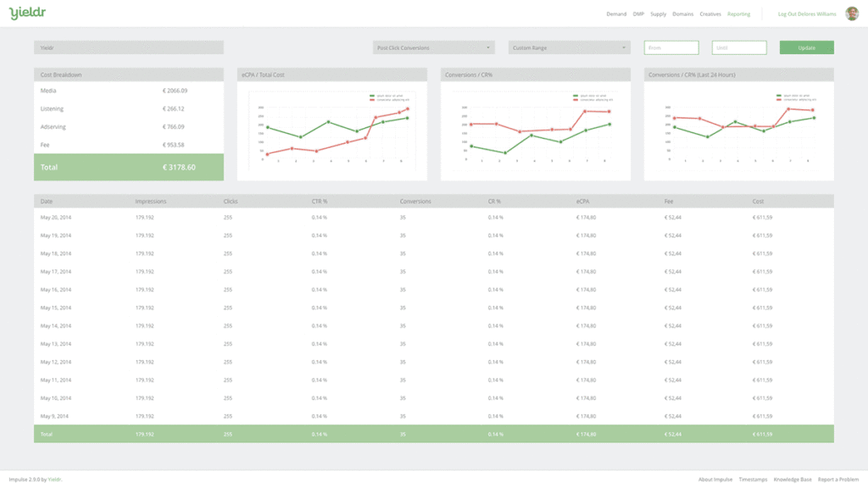Go to the Demand menu
This screenshot has height=488, width=868.
click(x=616, y=14)
